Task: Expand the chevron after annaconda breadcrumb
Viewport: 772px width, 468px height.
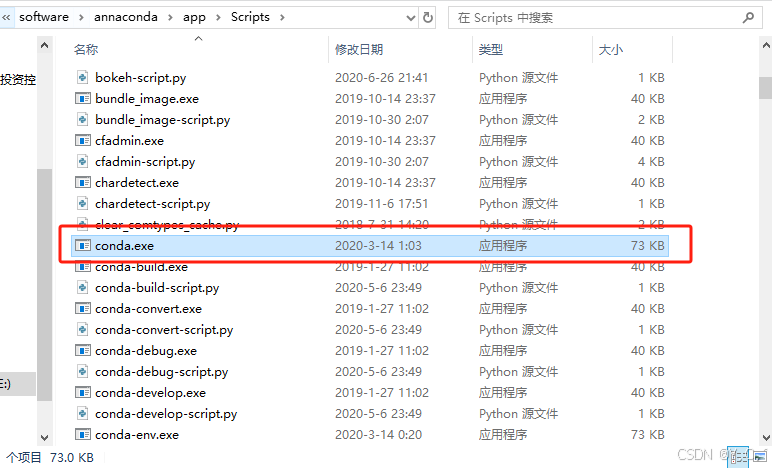Action: coord(170,18)
